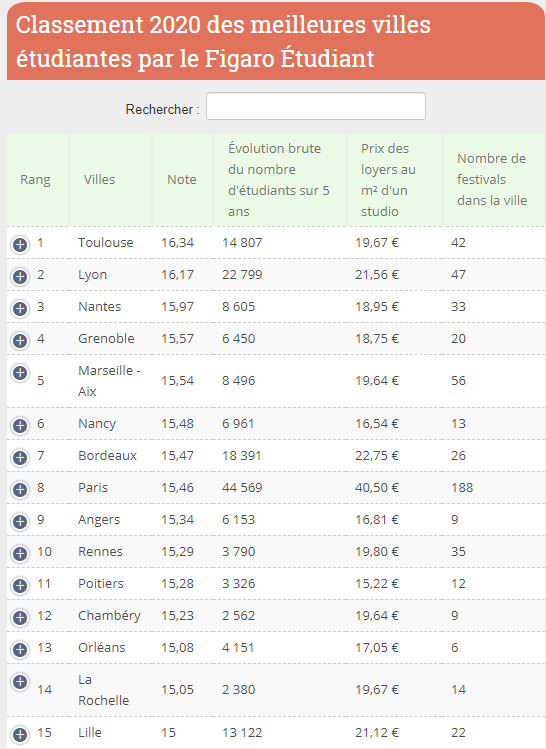Open the Poitiers row plus icon
This screenshot has width=546, height=749.
(20, 586)
